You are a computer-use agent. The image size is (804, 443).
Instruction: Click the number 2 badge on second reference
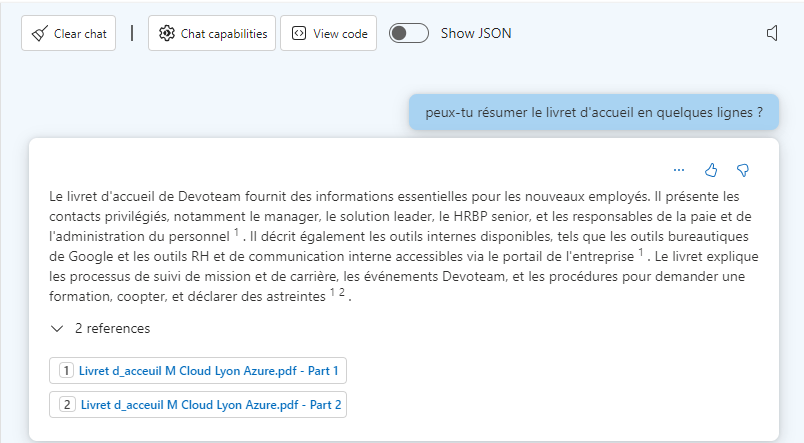click(67, 405)
